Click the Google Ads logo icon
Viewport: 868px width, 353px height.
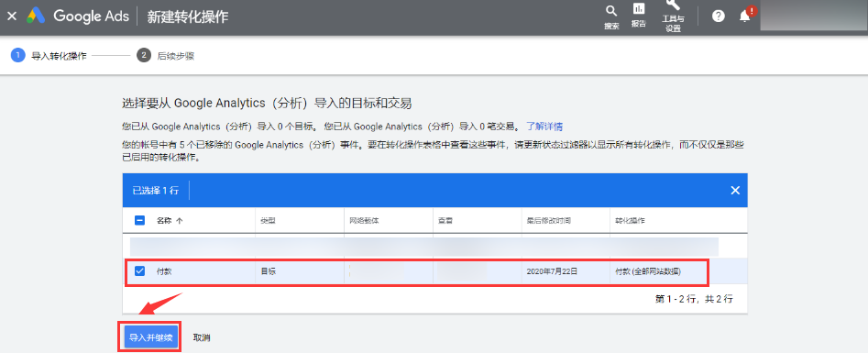click(x=37, y=17)
